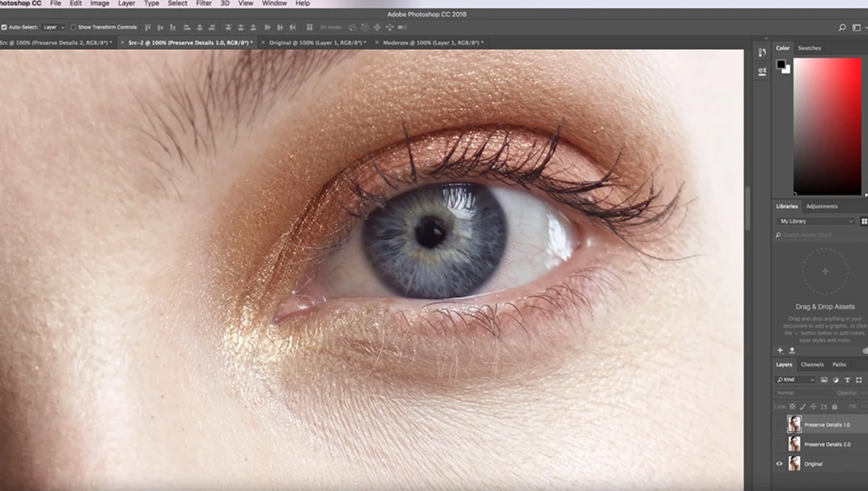Toggle lock all padlock icon

834,406
